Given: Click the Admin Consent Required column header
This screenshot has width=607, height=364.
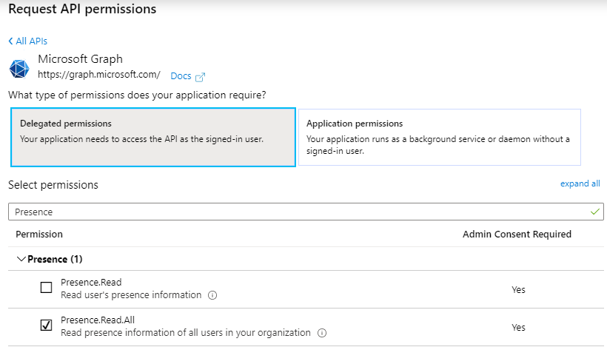Looking at the screenshot, I should coord(517,234).
